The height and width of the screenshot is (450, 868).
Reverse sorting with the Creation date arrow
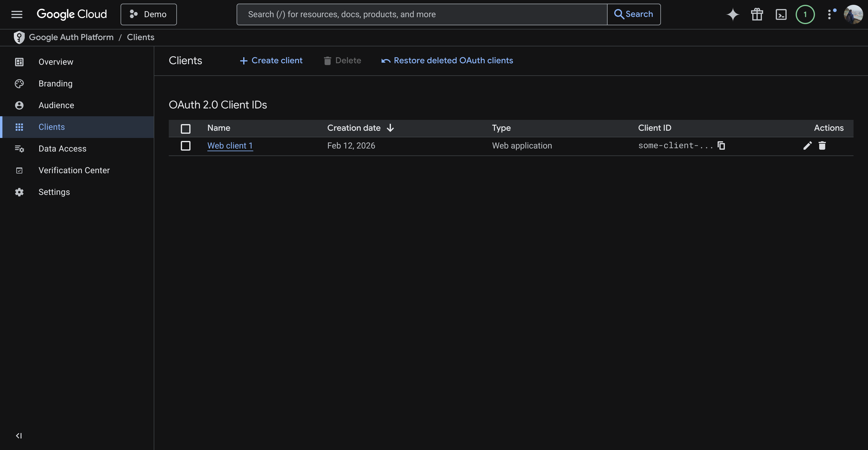click(x=390, y=128)
